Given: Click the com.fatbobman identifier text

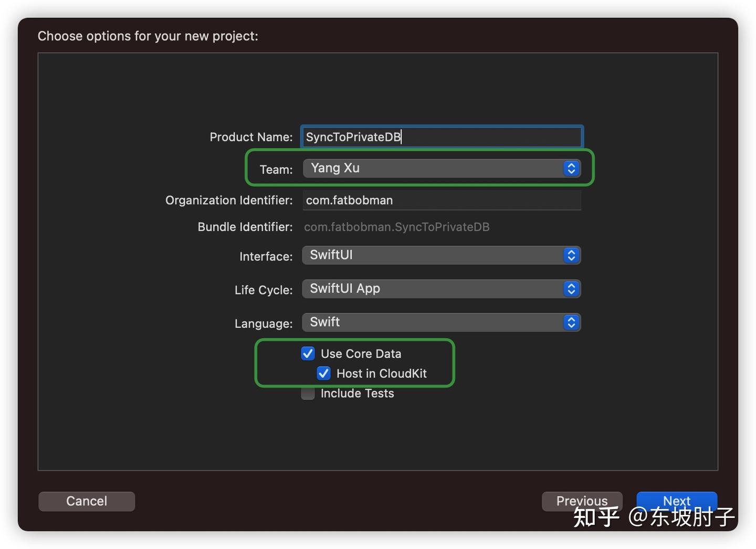Looking at the screenshot, I should pyautogui.click(x=349, y=200).
